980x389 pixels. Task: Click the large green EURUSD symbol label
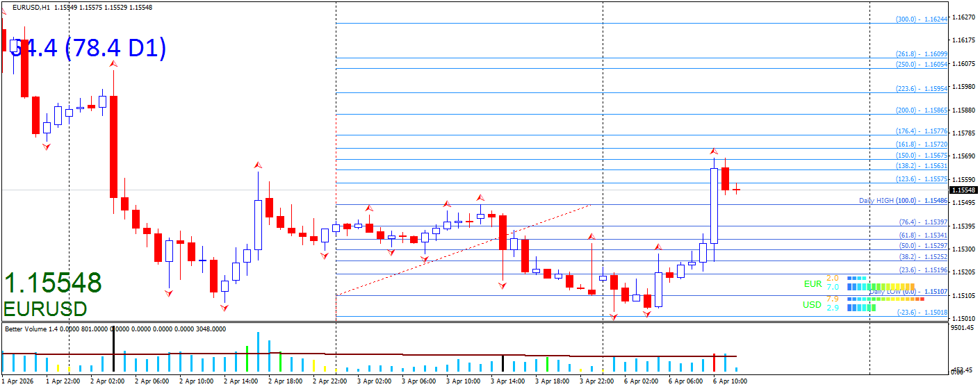tap(46, 309)
